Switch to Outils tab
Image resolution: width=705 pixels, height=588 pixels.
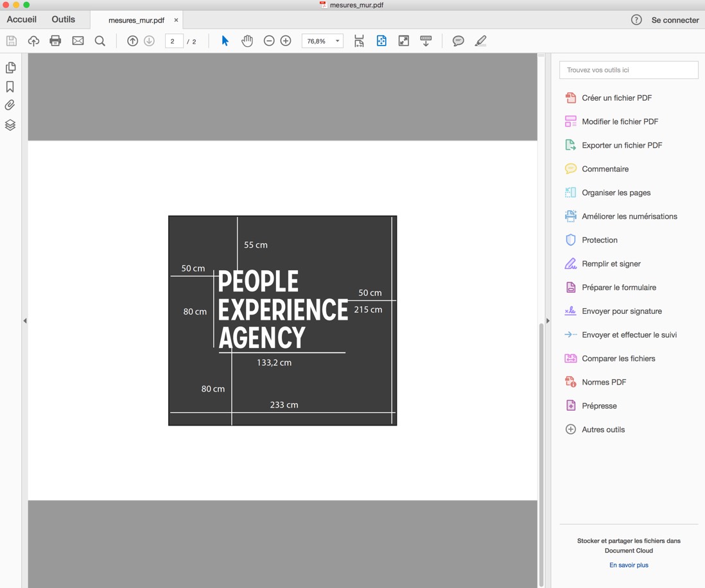[x=64, y=19]
